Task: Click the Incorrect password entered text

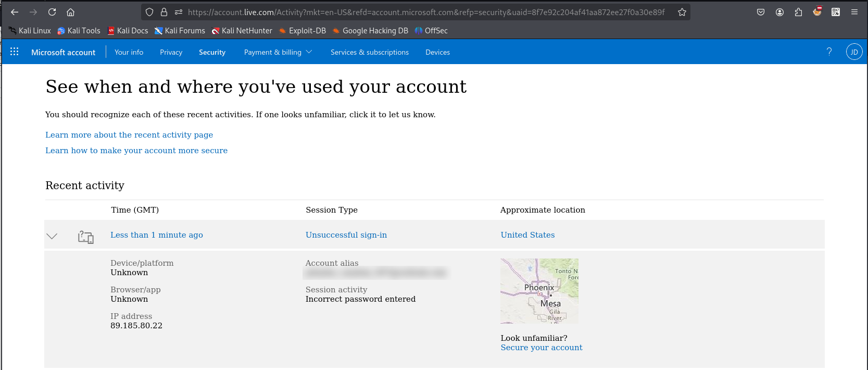Action: [x=360, y=299]
